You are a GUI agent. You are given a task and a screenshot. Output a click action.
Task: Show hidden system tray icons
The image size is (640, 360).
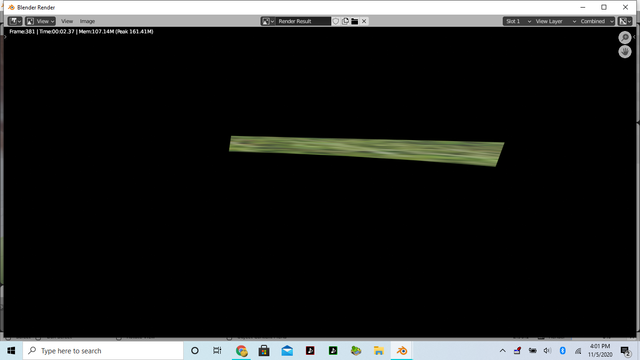[x=502, y=351]
